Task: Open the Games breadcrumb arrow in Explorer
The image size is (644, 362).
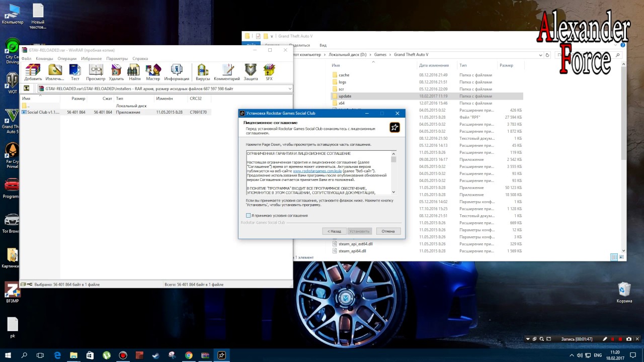Action: pos(390,54)
